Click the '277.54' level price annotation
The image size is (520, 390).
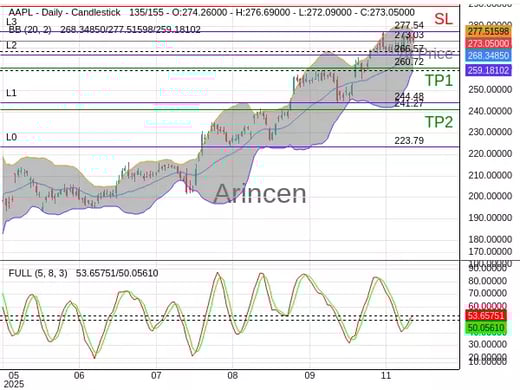pos(409,25)
